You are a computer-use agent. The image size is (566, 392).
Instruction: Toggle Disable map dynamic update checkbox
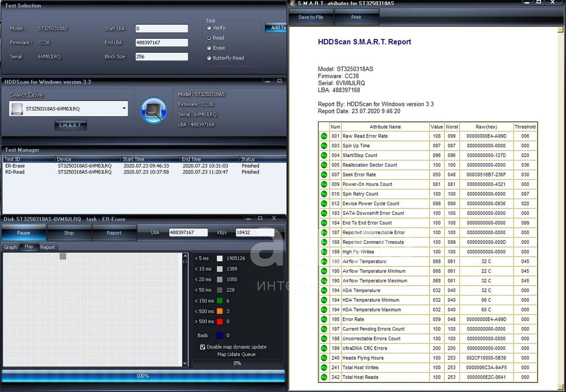(202, 347)
